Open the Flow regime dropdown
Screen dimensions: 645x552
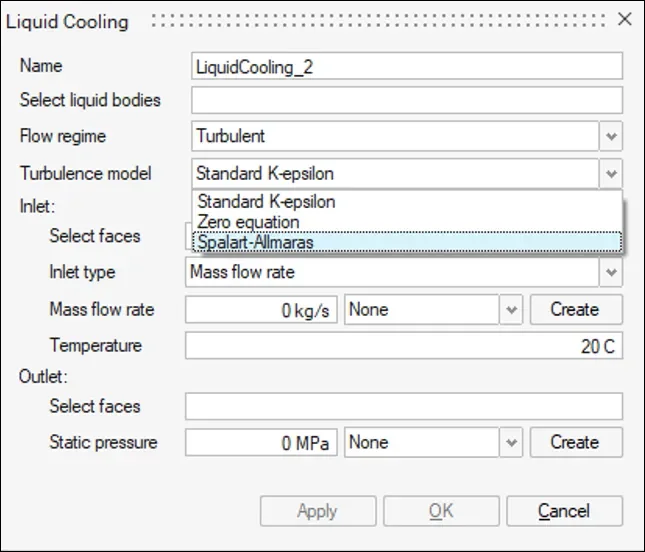[x=611, y=136]
